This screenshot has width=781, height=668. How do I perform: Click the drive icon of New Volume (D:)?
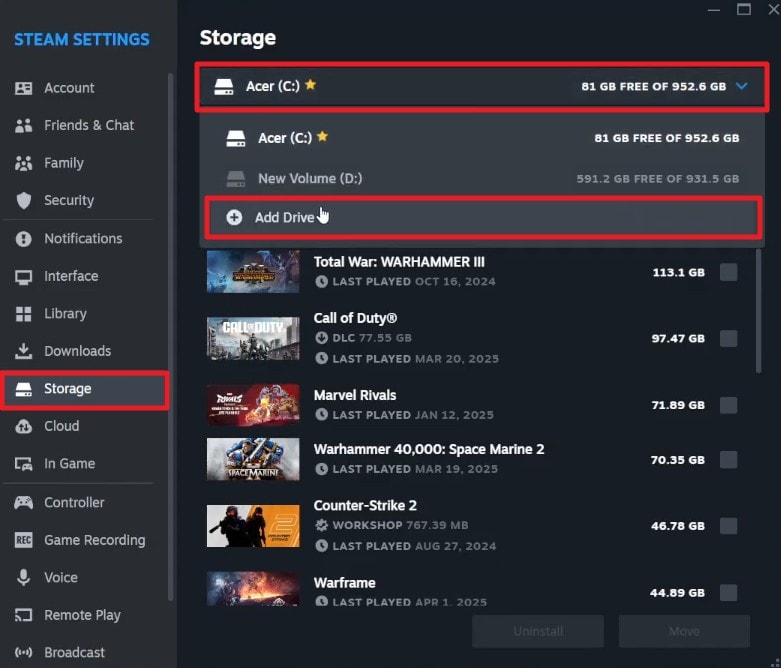point(236,179)
